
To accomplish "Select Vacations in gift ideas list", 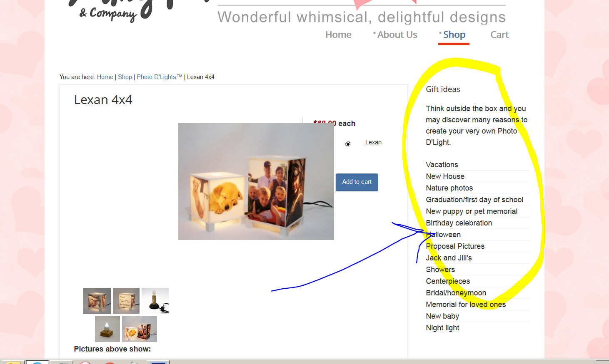I will click(x=442, y=165).
